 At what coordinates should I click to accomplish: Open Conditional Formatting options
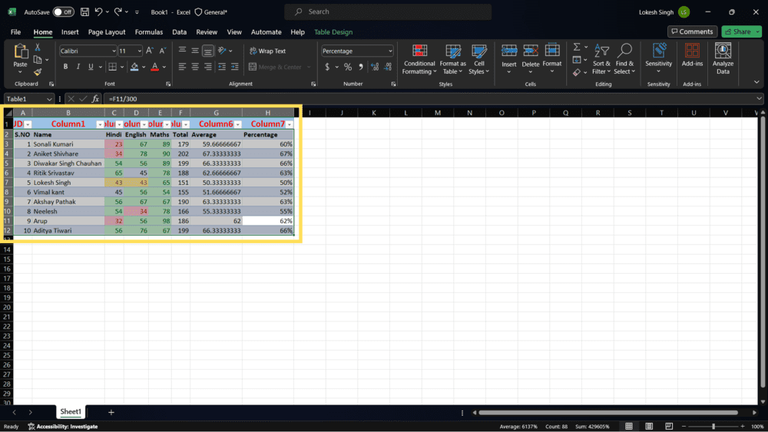tap(419, 59)
